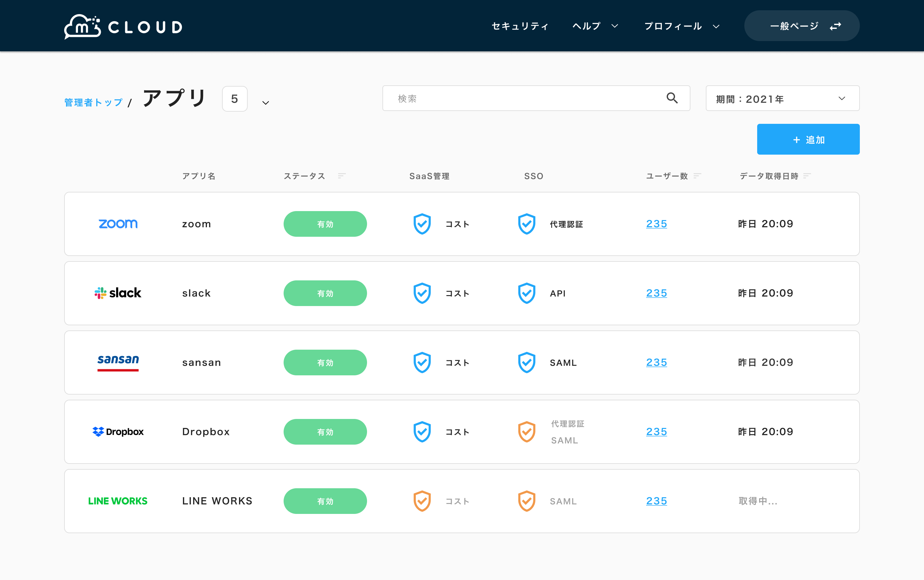Viewport: 924px width, 580px height.
Task: Open the セキュリティ menu item
Action: [520, 26]
